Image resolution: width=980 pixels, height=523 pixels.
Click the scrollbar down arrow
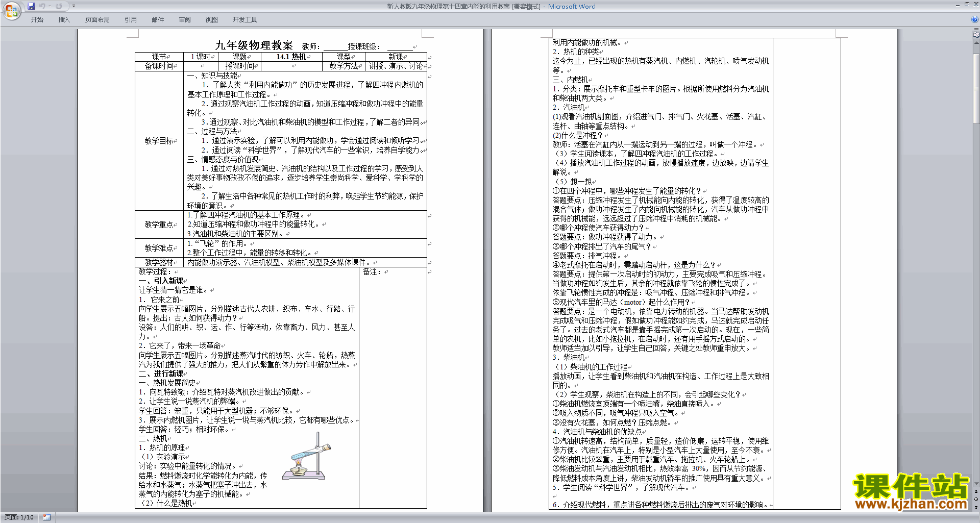coord(976,484)
